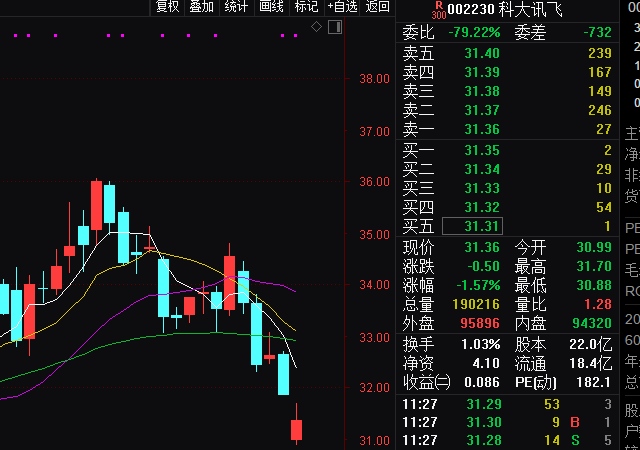Image resolution: width=640 pixels, height=450 pixels.
Task: Open the 标记 mark menu
Action: point(306,7)
